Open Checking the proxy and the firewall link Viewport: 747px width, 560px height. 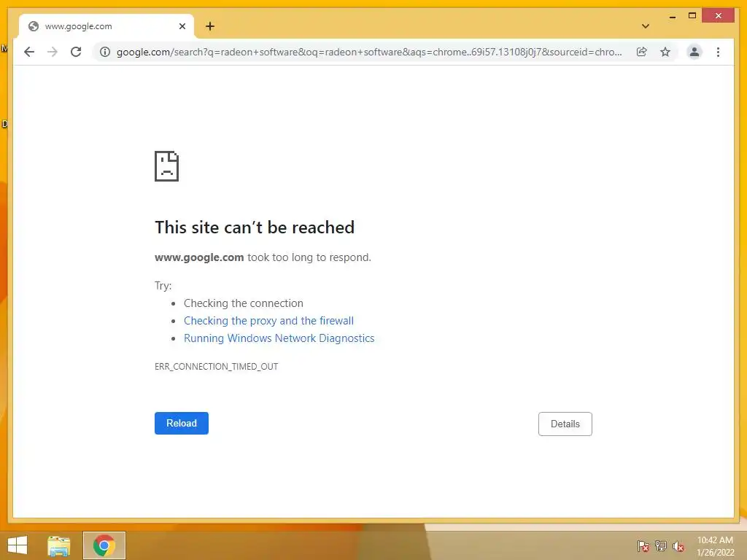268,321
